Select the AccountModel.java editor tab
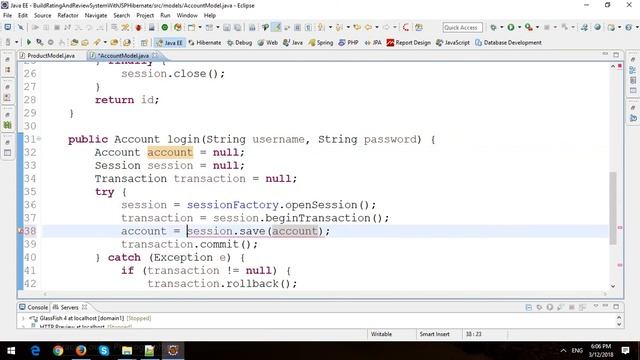The width and height of the screenshot is (640, 360). (123, 56)
